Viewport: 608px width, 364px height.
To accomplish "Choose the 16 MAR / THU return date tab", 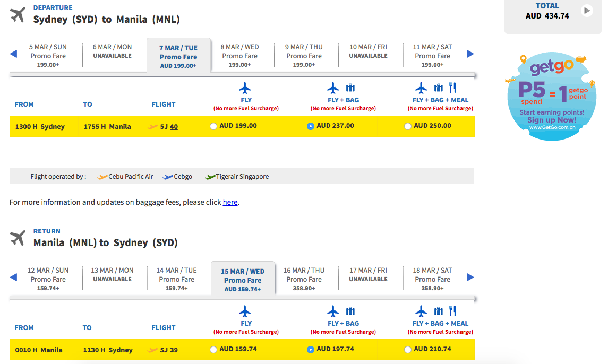I will (304, 279).
